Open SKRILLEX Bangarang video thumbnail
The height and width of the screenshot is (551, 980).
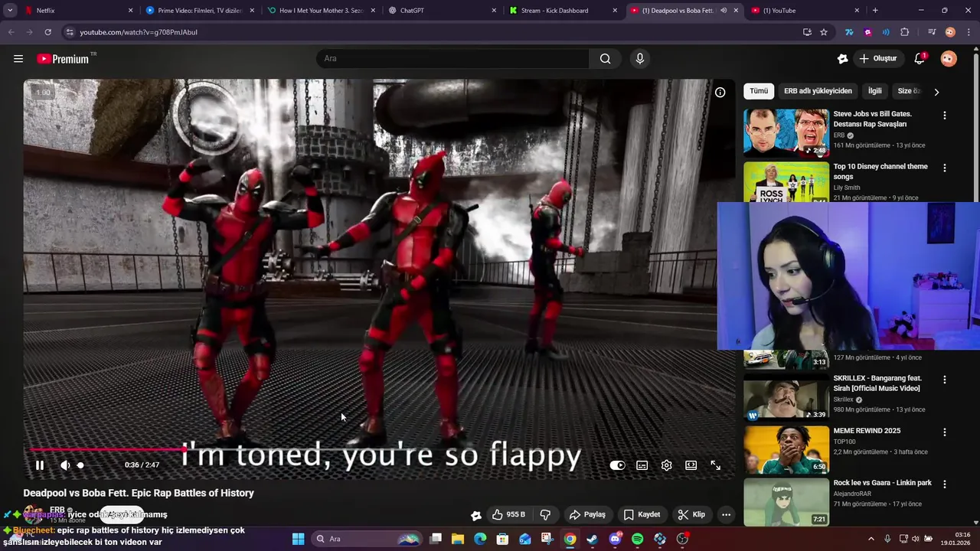click(x=786, y=397)
